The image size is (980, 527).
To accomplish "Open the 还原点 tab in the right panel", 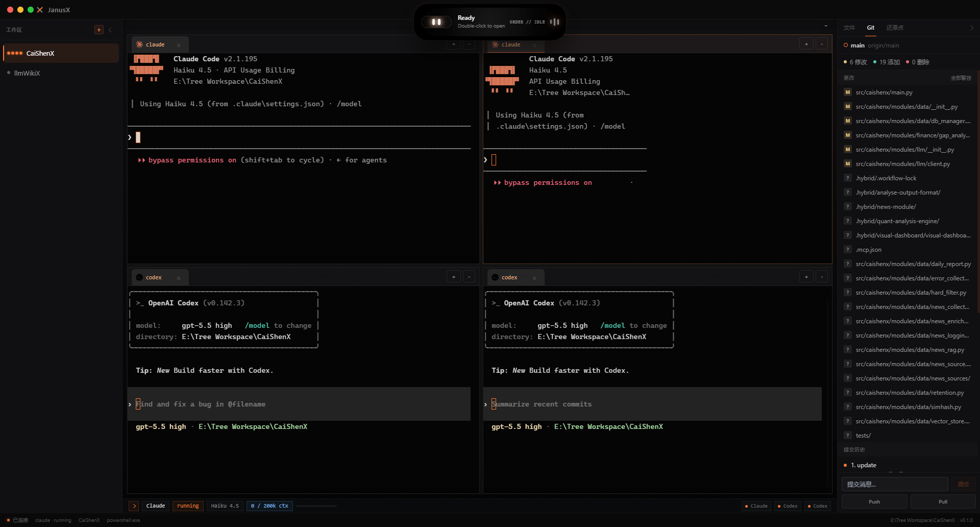I will click(895, 28).
